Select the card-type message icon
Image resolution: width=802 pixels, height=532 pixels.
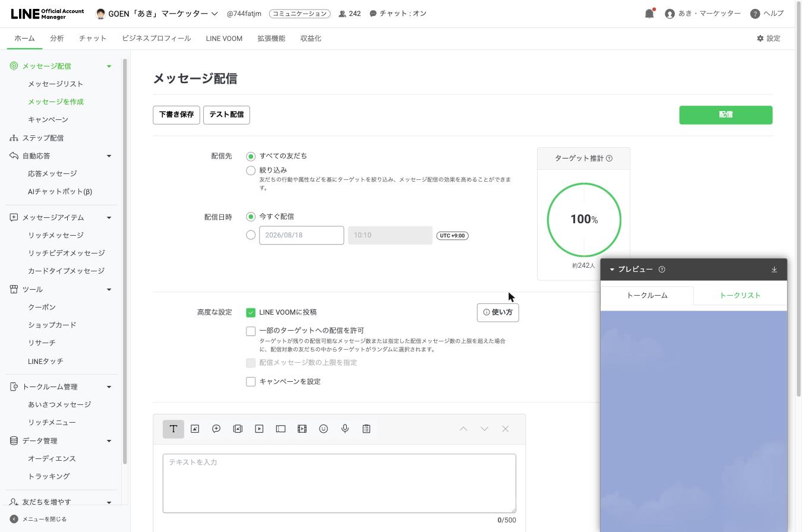(280, 429)
